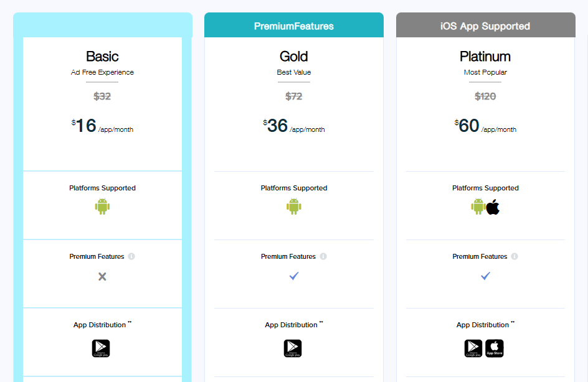This screenshot has width=588, height=382.
Task: Click the Google Play badge under Gold
Action: [x=293, y=348]
